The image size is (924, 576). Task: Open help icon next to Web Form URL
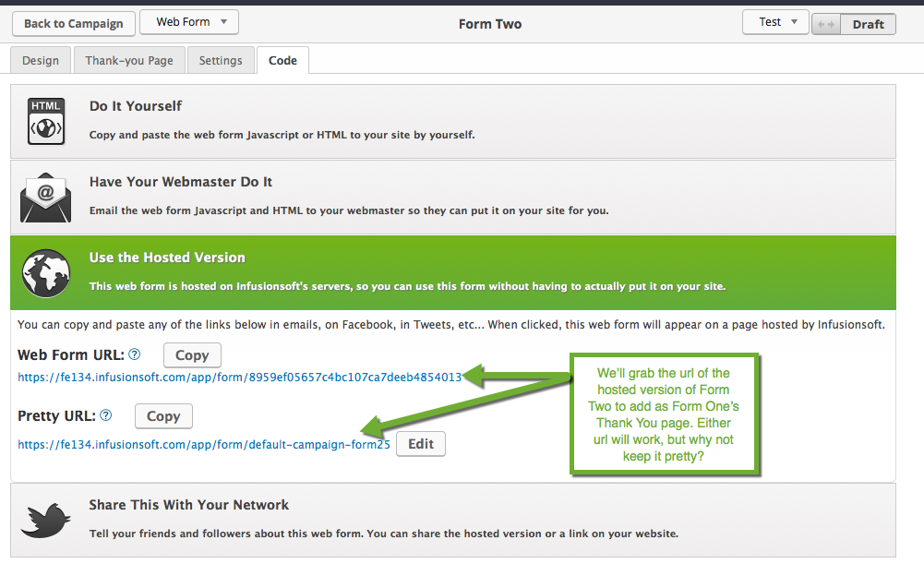[x=135, y=354]
